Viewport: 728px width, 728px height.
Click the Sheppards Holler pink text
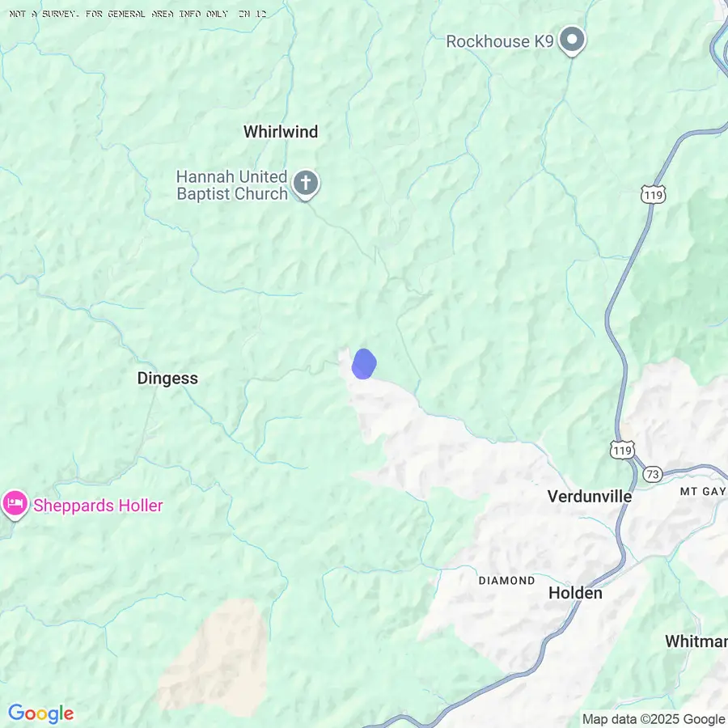[x=98, y=506]
